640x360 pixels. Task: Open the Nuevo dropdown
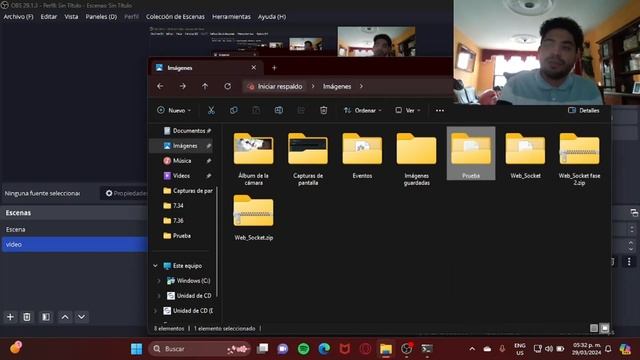coord(174,110)
